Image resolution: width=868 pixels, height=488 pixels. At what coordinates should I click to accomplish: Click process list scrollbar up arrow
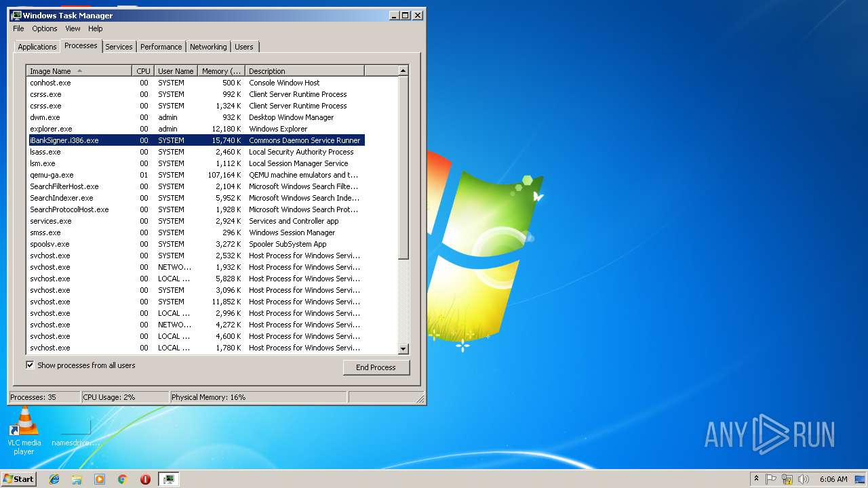pyautogui.click(x=403, y=70)
